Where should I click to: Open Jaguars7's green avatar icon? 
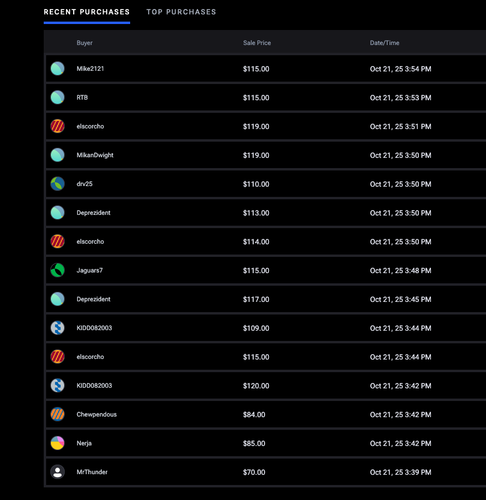click(57, 270)
